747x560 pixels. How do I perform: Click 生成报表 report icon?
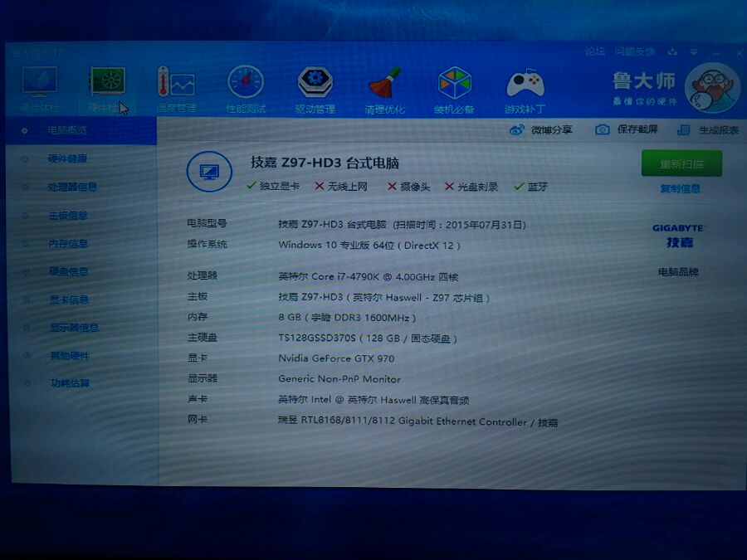pyautogui.click(x=684, y=129)
